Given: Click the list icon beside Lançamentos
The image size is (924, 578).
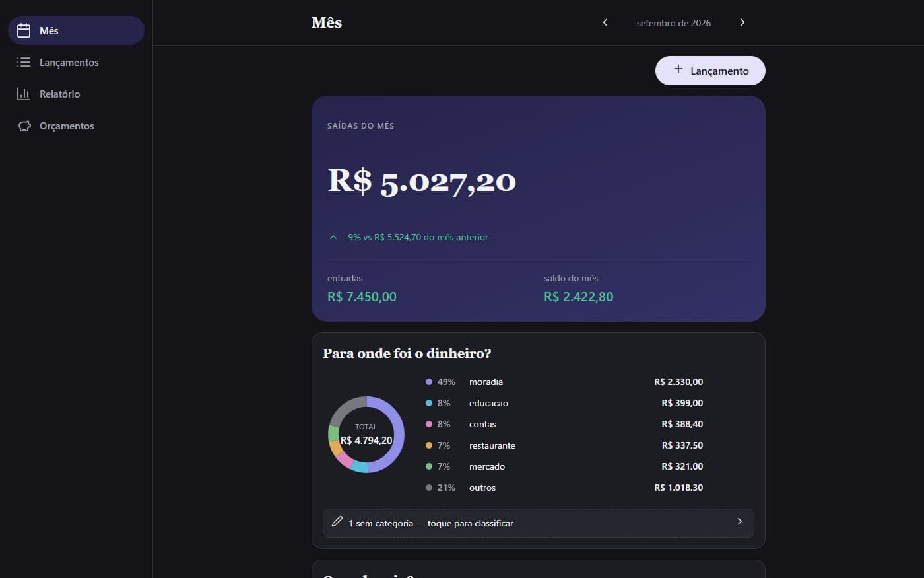Looking at the screenshot, I should tap(24, 62).
